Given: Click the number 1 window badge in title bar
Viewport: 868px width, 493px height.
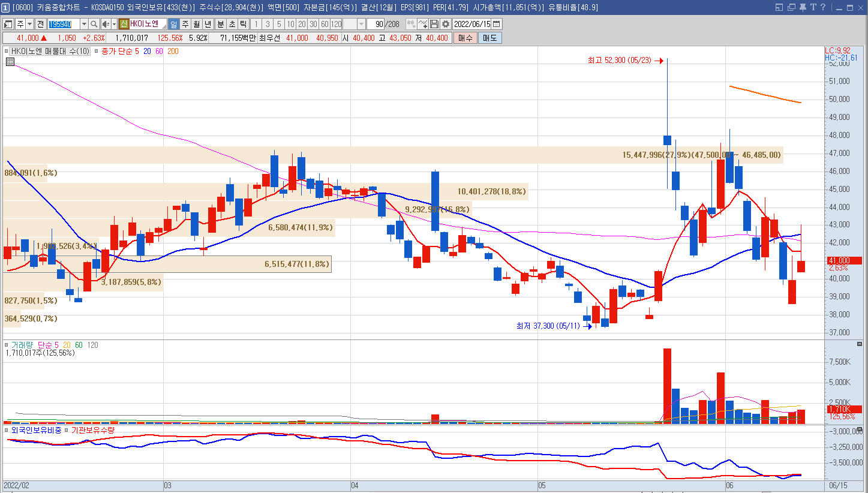Looking at the screenshot, I should click(5, 7).
